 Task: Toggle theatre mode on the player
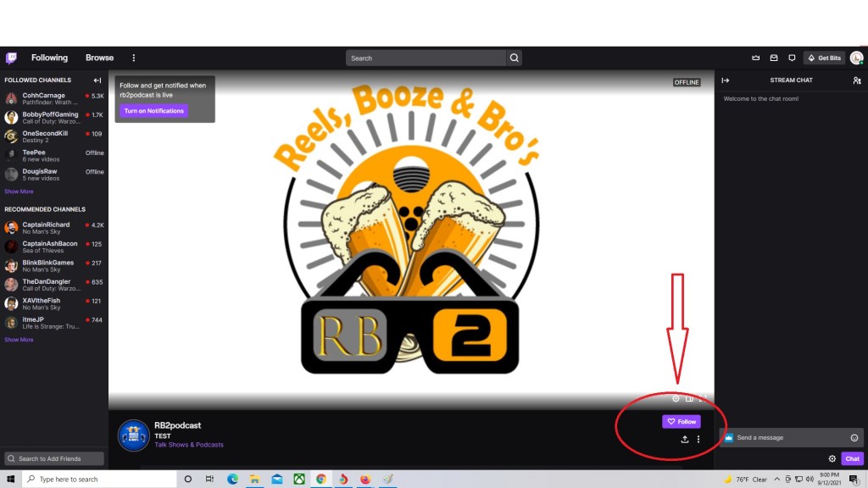click(689, 399)
